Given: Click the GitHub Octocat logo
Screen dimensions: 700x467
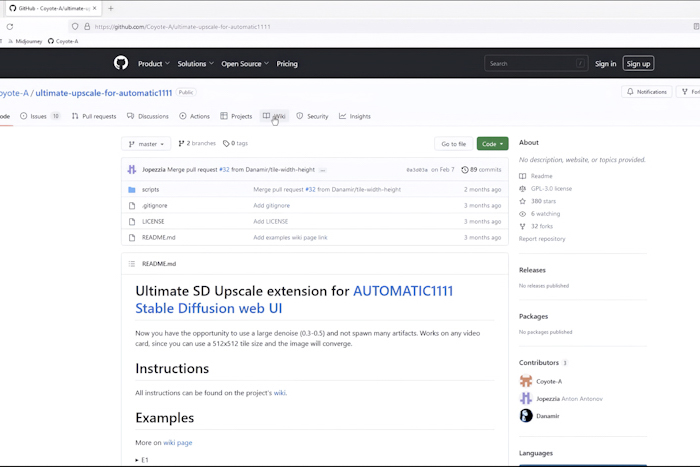Looking at the screenshot, I should pyautogui.click(x=121, y=63).
